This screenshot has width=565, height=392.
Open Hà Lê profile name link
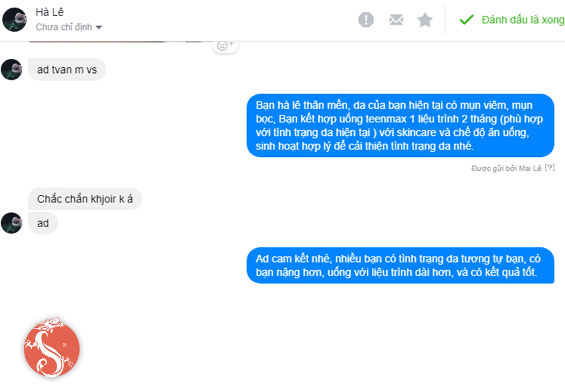pyautogui.click(x=49, y=12)
